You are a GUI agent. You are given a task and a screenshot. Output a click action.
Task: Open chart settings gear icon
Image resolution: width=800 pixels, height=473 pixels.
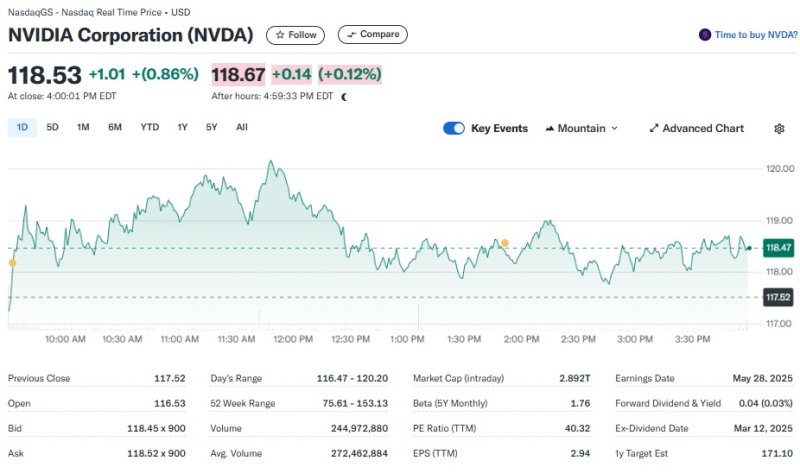coord(779,129)
